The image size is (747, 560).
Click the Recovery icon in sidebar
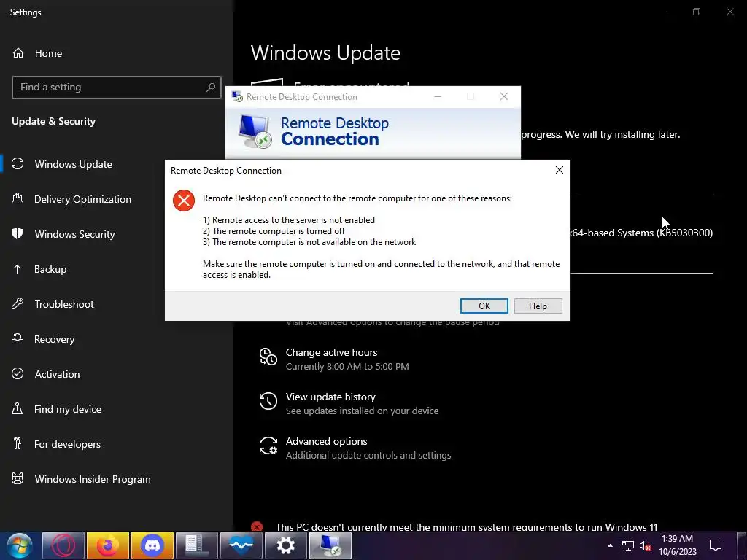[x=18, y=338]
